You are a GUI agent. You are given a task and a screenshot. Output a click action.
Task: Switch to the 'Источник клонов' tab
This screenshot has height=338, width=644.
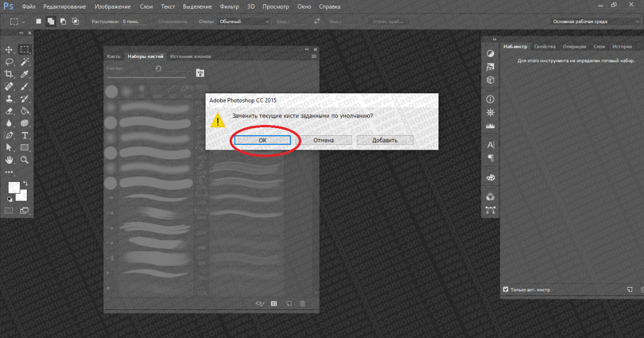coord(191,56)
